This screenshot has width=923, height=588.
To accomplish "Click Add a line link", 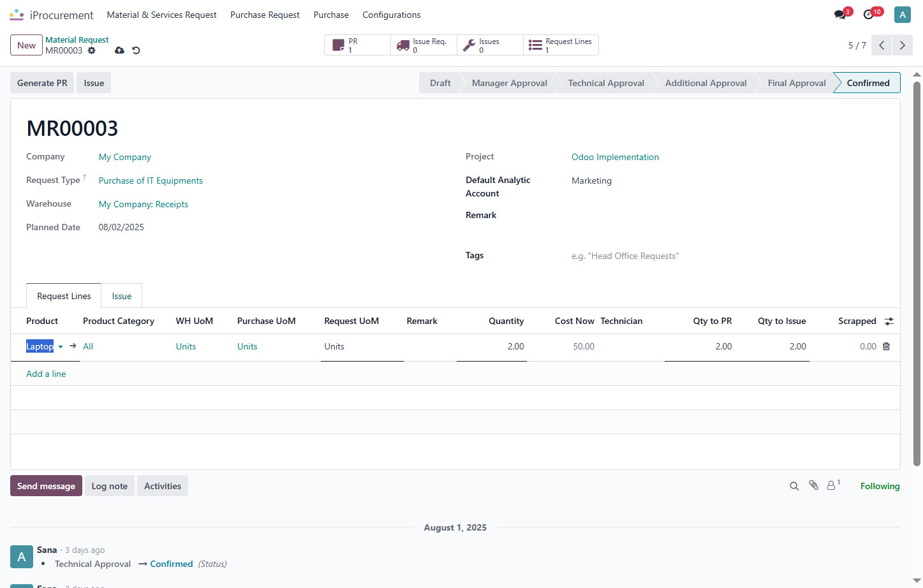I will coord(46,374).
